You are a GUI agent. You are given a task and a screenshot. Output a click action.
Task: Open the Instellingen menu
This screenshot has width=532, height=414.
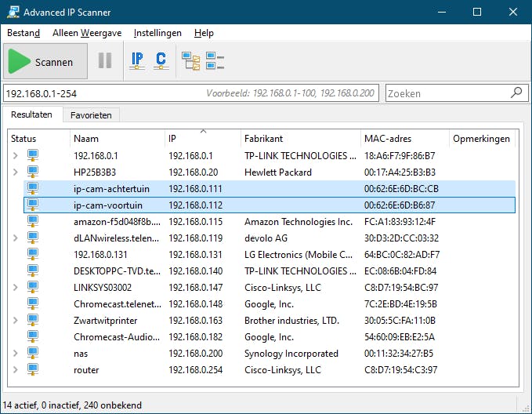157,33
